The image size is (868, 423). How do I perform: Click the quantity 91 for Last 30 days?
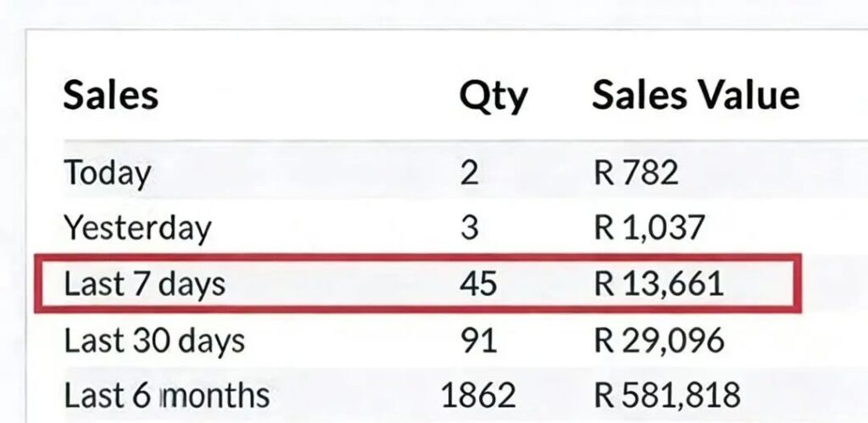coord(478,341)
